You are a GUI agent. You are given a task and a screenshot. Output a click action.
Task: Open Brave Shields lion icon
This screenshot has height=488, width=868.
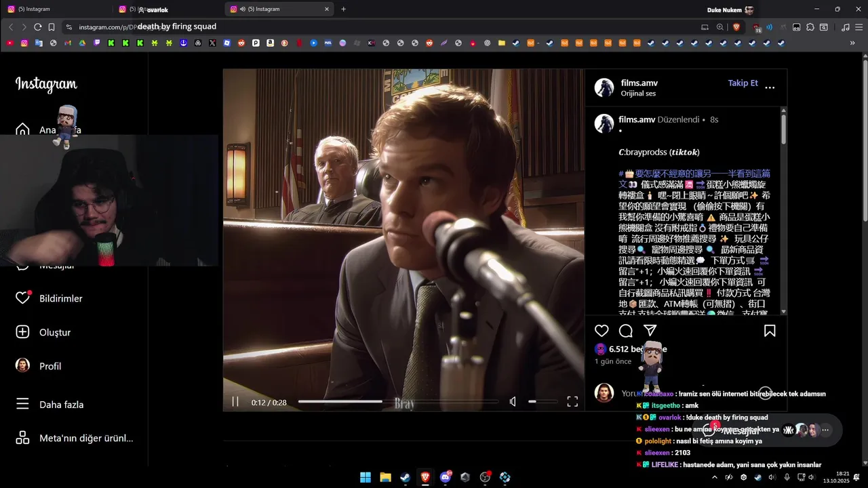click(x=736, y=27)
